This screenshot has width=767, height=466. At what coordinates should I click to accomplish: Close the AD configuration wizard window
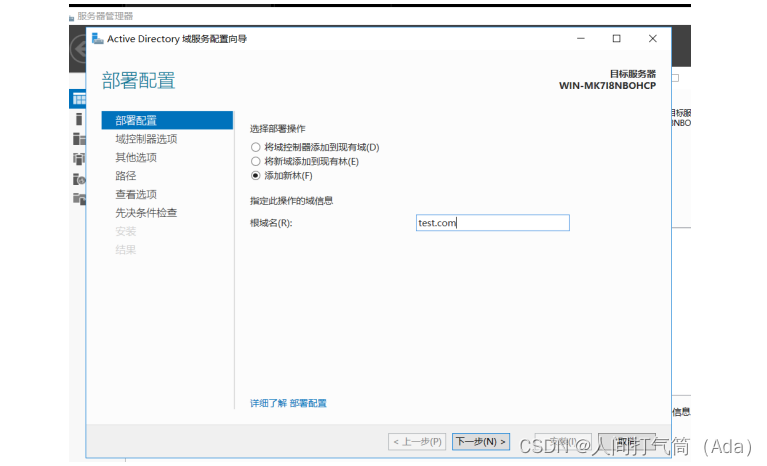(653, 39)
